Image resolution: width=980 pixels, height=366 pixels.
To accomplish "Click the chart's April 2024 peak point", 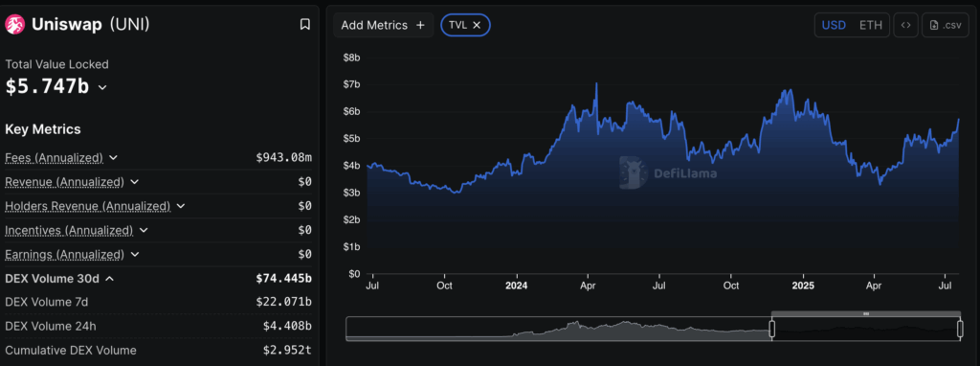I will 596,83.
